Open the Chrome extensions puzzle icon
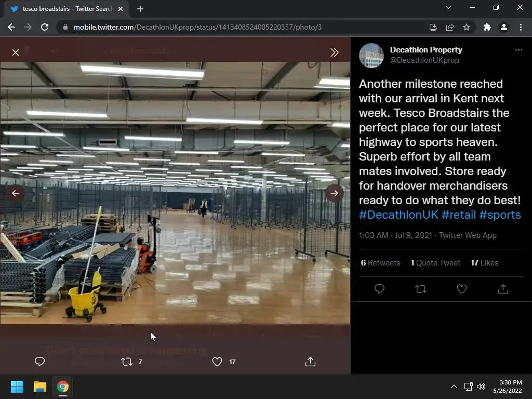Viewport: 532px width, 399px height. pos(487,27)
